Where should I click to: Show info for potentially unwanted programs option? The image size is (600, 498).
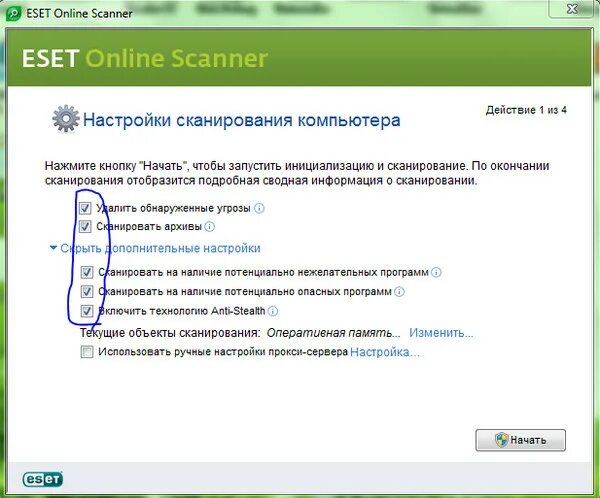(x=436, y=272)
